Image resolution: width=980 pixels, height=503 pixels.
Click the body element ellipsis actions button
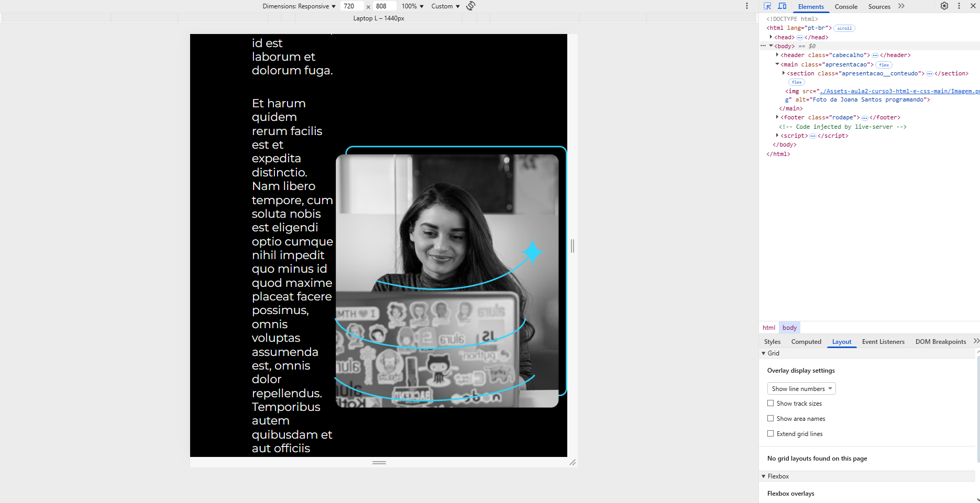[x=763, y=46]
